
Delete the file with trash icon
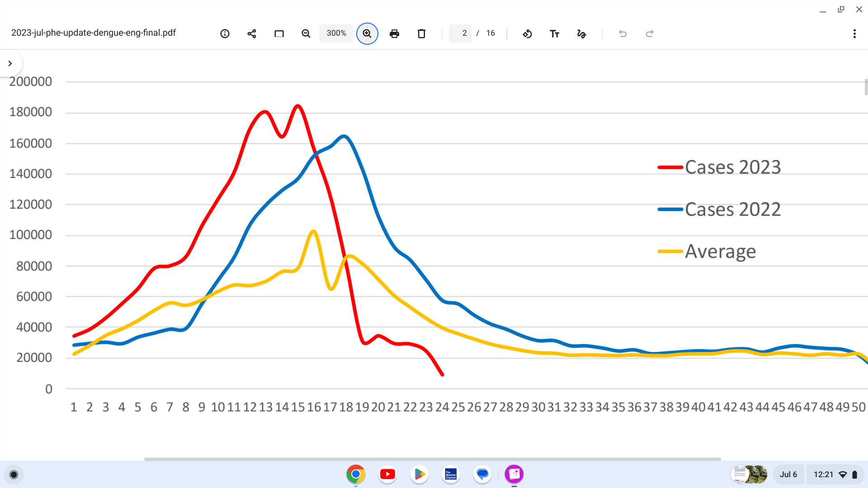(421, 33)
